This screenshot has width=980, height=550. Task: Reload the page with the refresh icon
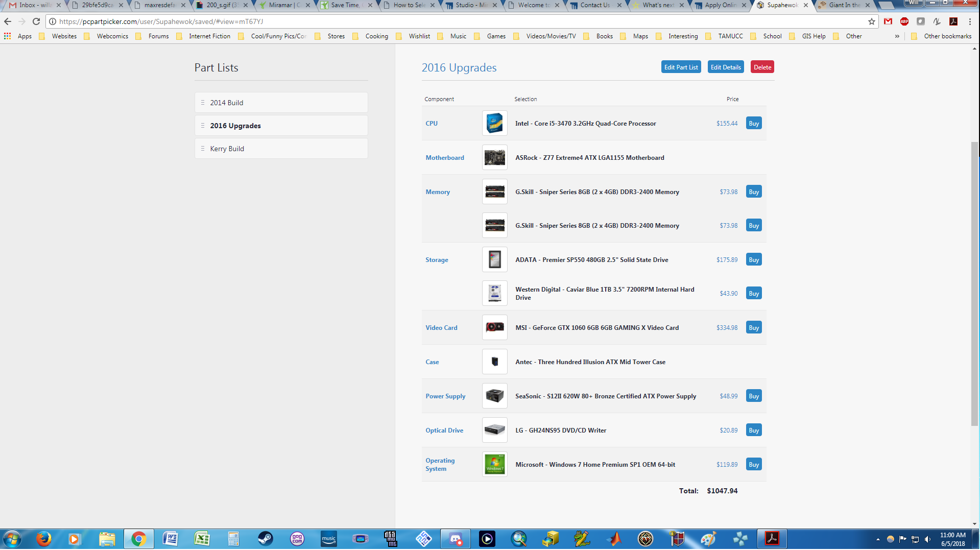click(x=36, y=21)
